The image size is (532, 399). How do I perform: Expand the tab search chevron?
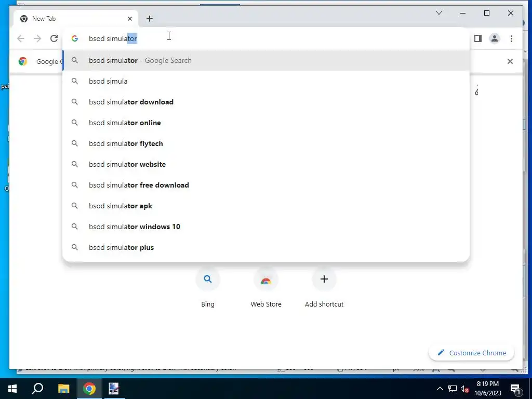click(438, 13)
